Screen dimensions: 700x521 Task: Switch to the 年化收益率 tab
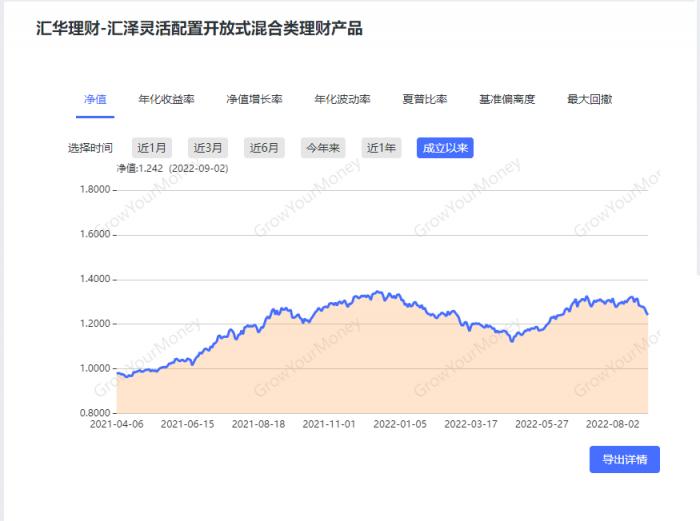click(x=167, y=99)
